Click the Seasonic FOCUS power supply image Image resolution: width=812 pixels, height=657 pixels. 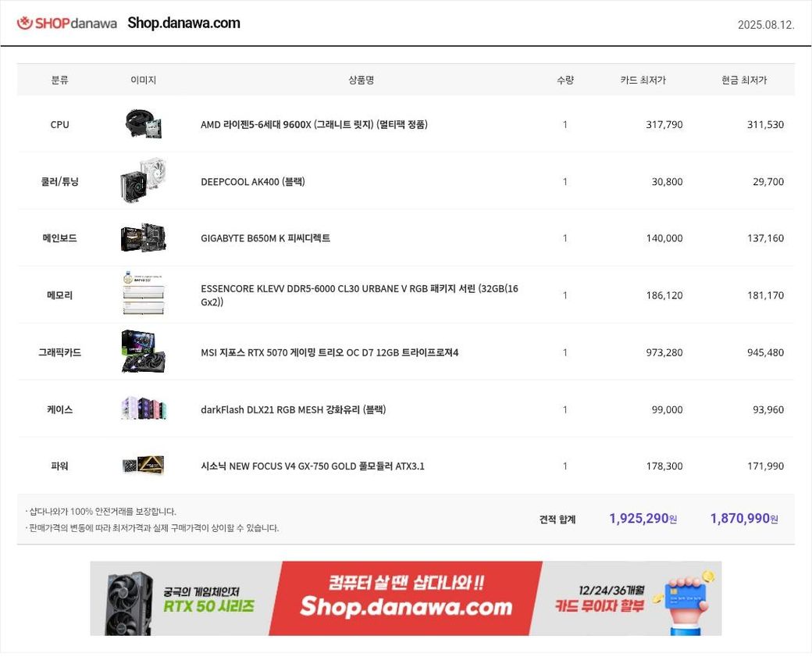[143, 466]
